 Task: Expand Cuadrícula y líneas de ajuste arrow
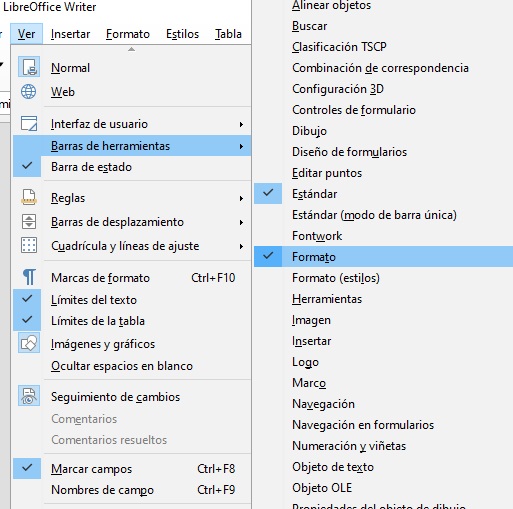pyautogui.click(x=241, y=246)
